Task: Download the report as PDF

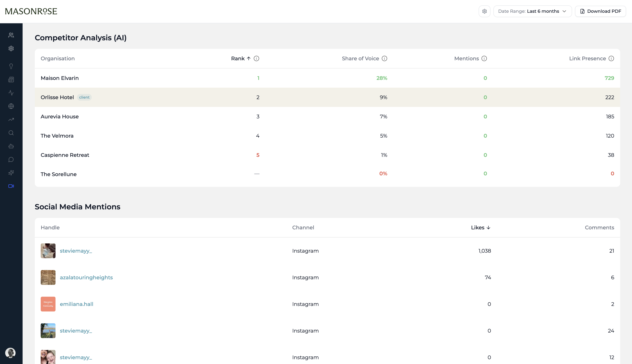Action: (600, 11)
